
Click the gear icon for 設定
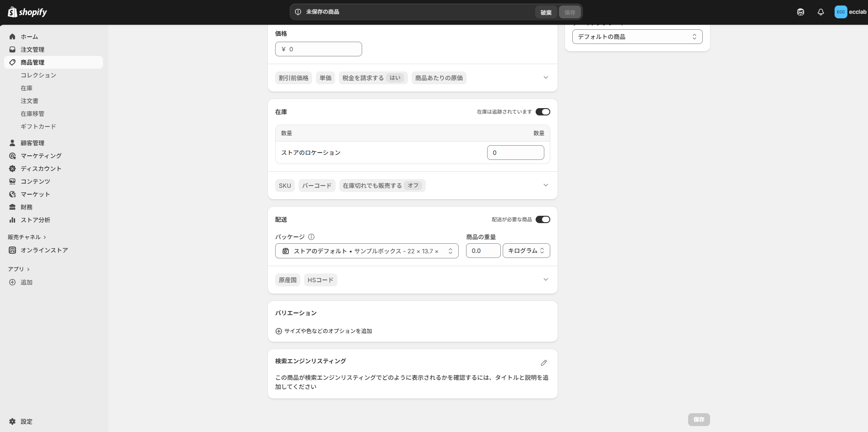pos(12,421)
